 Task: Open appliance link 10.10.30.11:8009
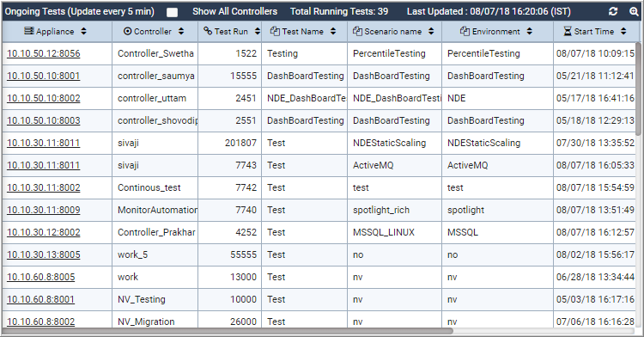(x=44, y=210)
